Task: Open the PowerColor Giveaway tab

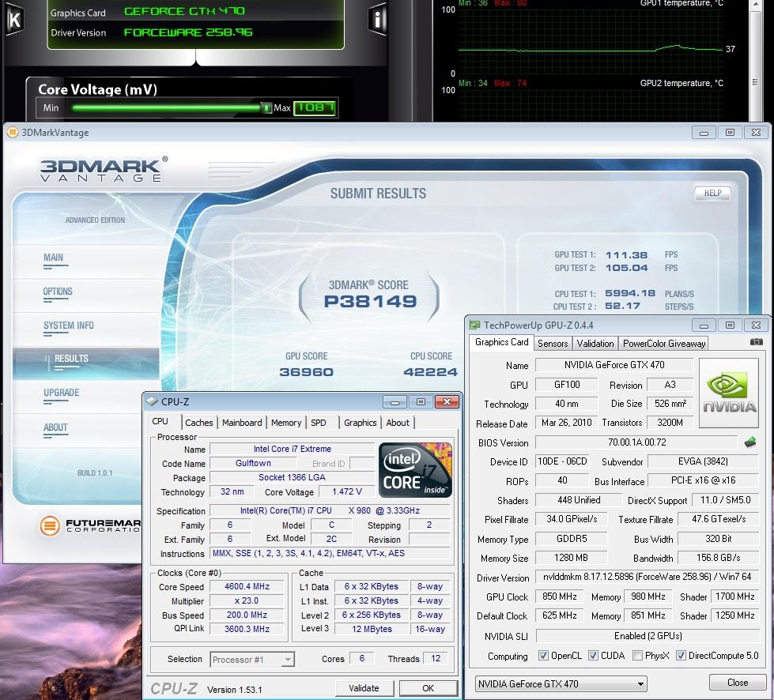Action: (x=664, y=344)
